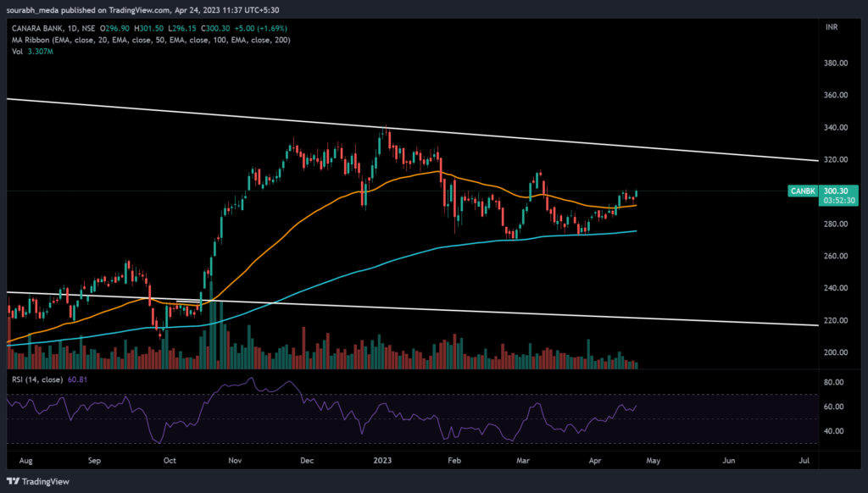Click the TradingView logo below the chart

(x=38, y=481)
